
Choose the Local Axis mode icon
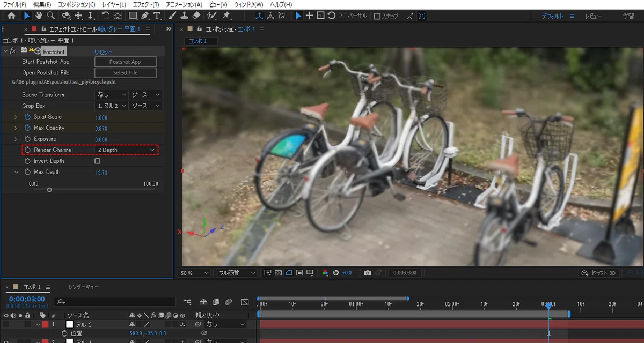(260, 16)
